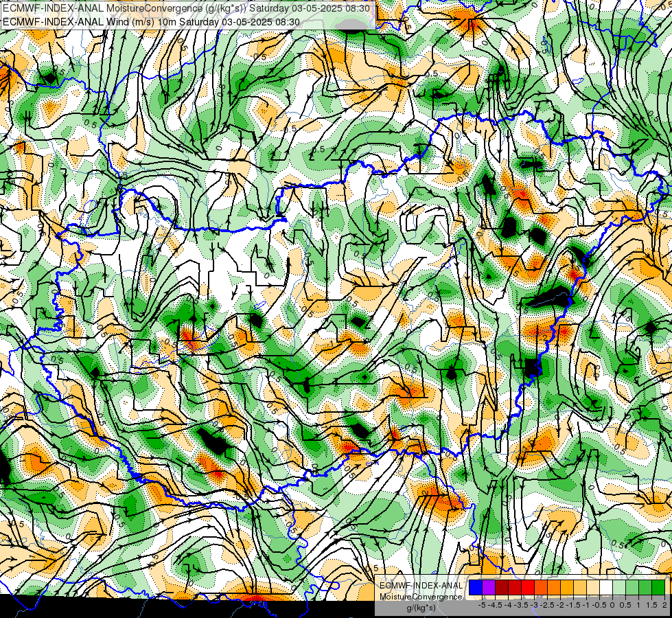Click the MoistureConvergence title line at top

coord(187,8)
